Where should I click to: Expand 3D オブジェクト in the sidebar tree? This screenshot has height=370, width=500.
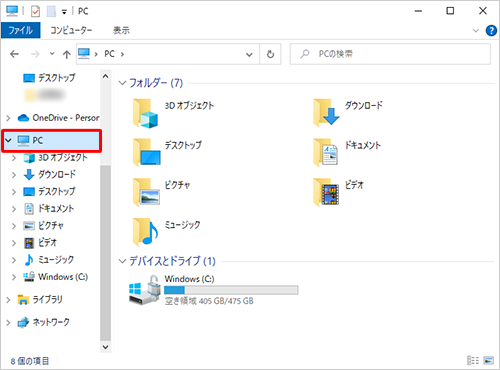[14, 158]
